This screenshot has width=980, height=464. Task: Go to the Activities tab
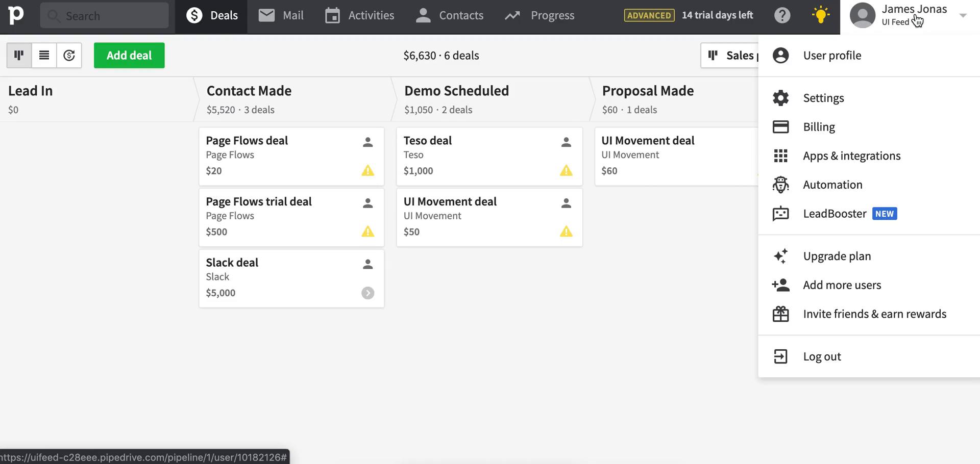pyautogui.click(x=359, y=16)
